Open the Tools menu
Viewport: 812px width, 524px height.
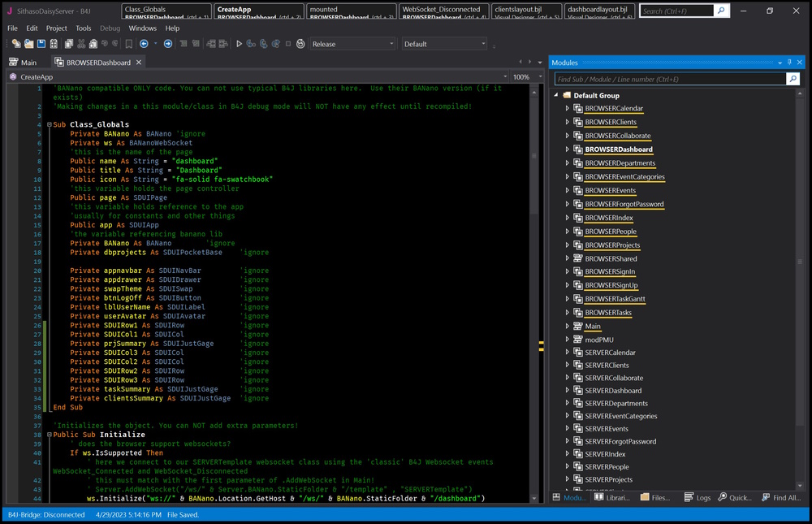click(x=84, y=28)
